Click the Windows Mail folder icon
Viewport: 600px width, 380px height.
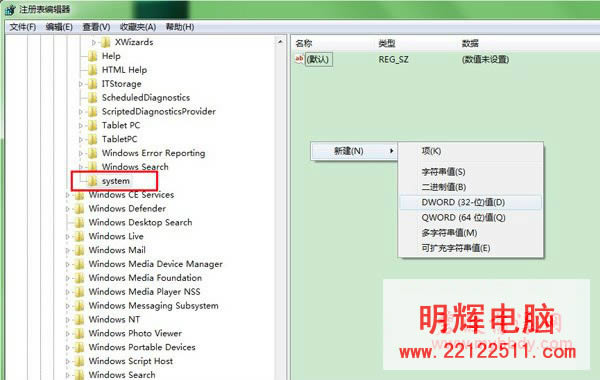tap(79, 250)
